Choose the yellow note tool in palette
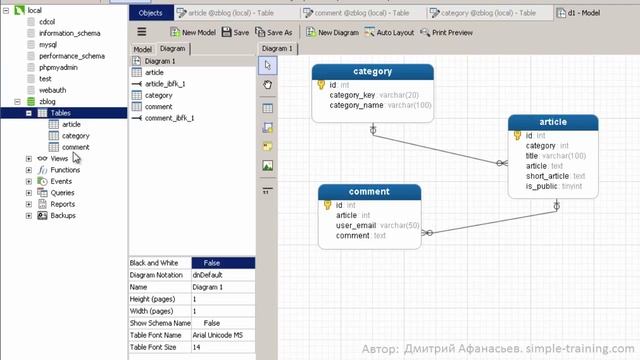This screenshot has width=640, height=360. click(268, 147)
